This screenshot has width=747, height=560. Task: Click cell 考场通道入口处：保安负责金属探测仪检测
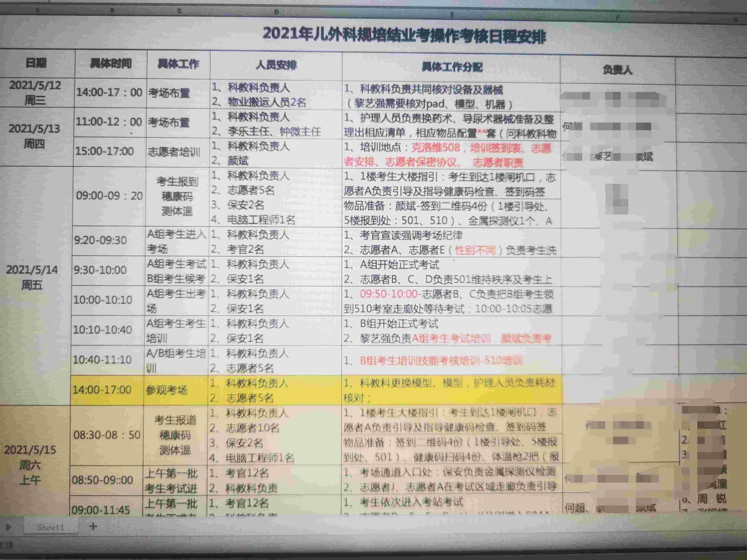click(x=452, y=479)
